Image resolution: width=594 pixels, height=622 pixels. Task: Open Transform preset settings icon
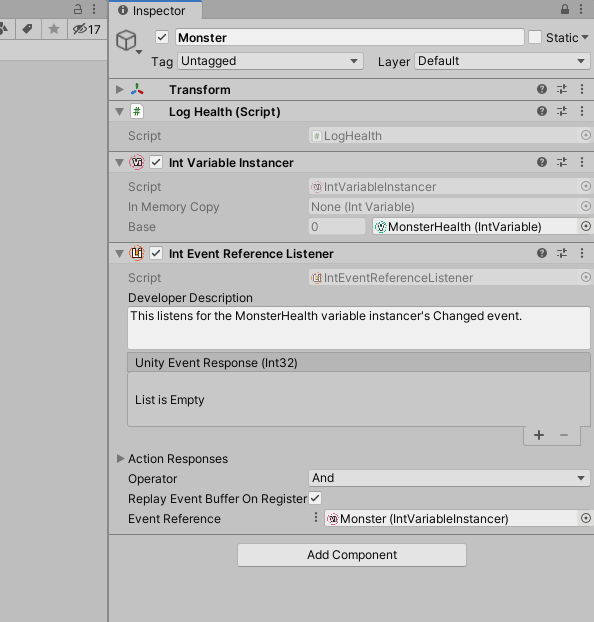(x=562, y=89)
